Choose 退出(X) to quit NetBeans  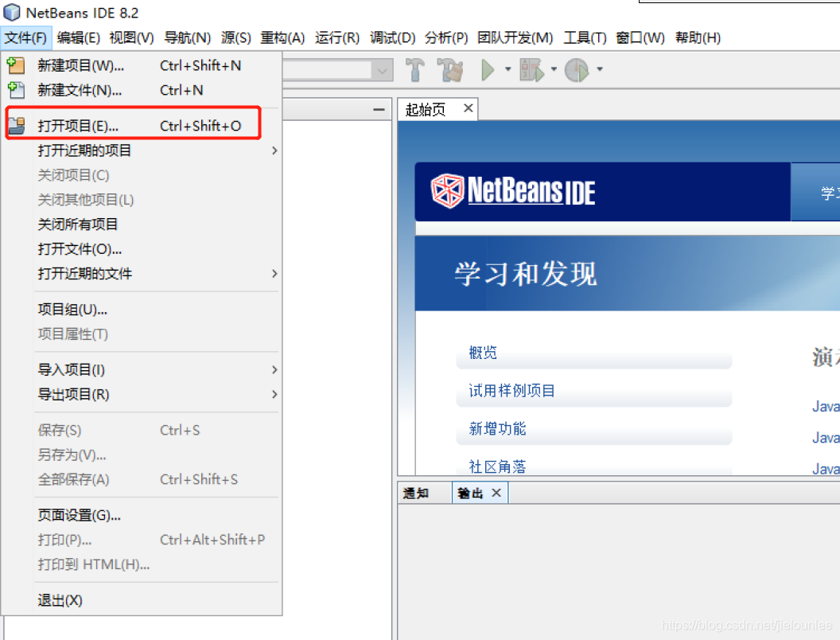142,600
